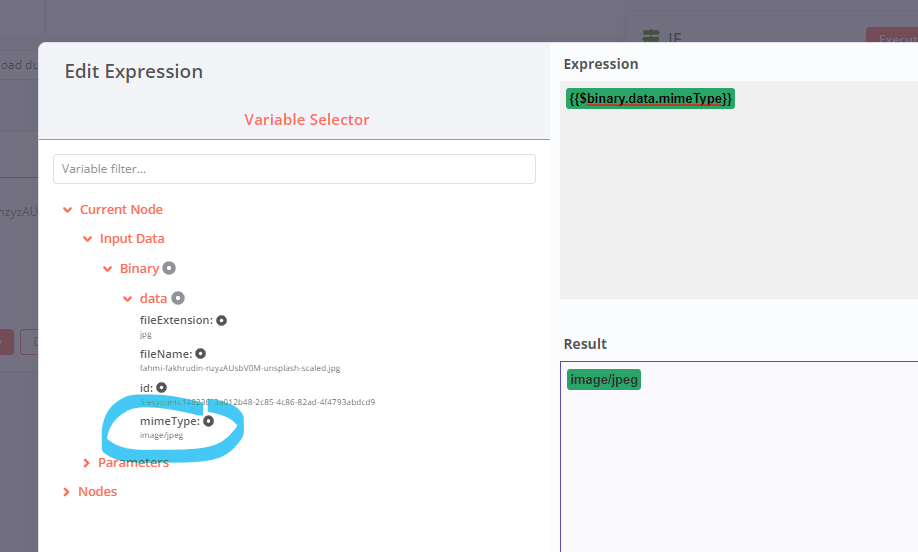Click the selector dot next to Binary
Viewport: 918px width, 552px height.
pos(169,268)
